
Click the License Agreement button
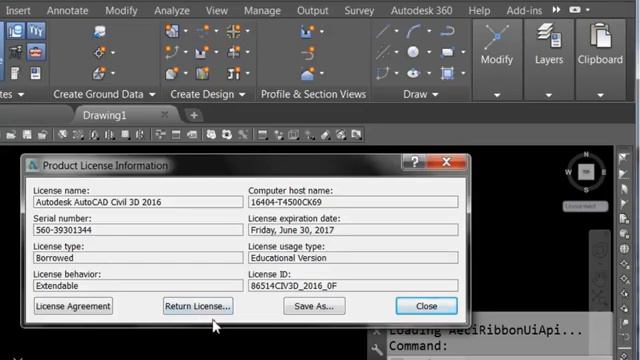pos(73,306)
